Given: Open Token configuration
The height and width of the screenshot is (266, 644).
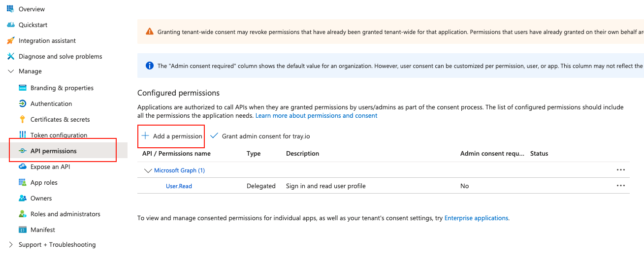Looking at the screenshot, I should (59, 135).
